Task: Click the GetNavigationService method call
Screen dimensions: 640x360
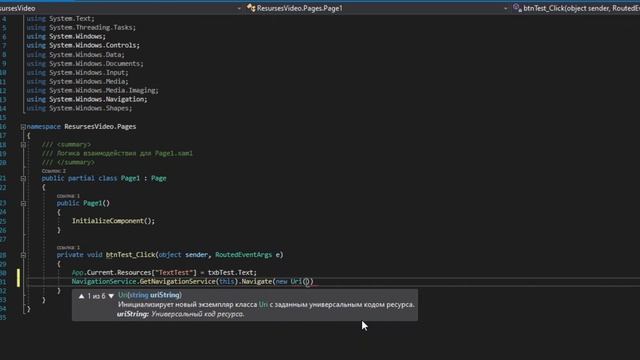Action: click(177, 282)
